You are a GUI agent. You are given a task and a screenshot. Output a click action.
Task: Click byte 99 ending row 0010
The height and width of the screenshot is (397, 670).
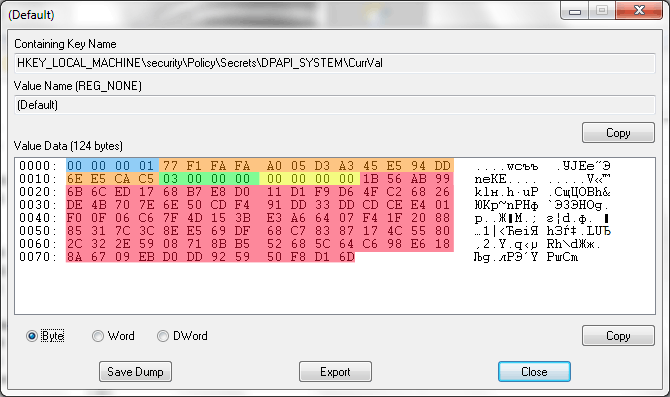point(443,179)
